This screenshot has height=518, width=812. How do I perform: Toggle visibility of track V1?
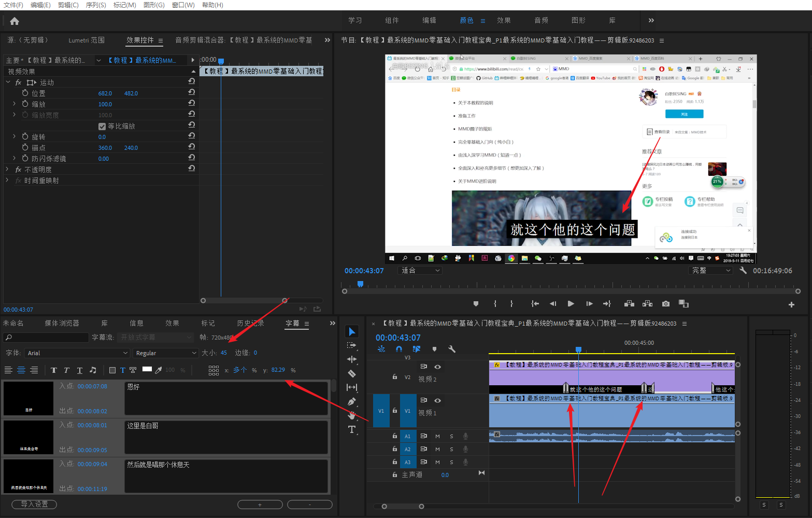pos(437,400)
